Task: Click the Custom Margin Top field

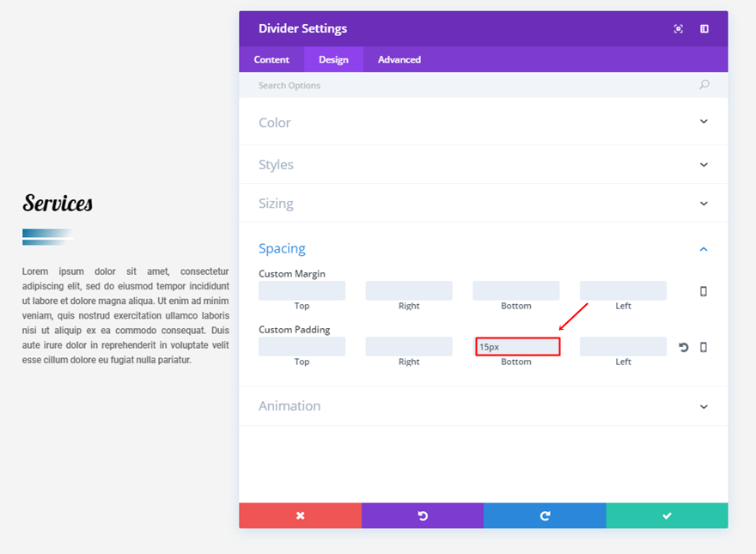Action: pyautogui.click(x=302, y=291)
